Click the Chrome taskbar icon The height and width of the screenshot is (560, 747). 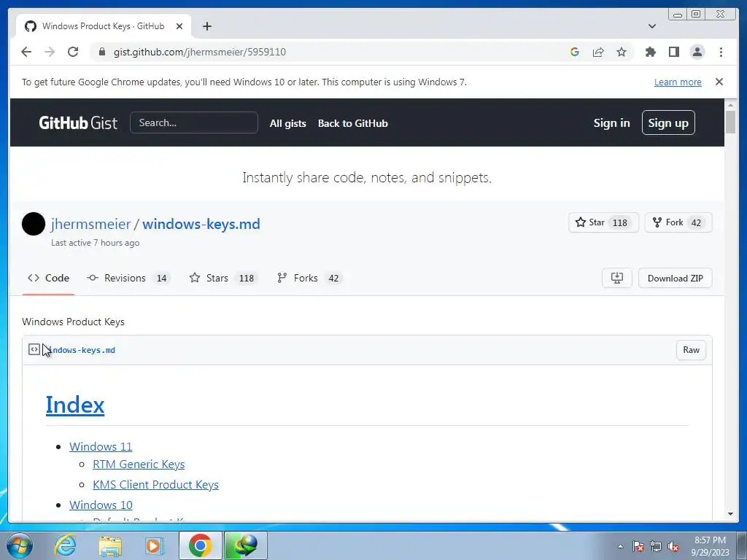[201, 545]
